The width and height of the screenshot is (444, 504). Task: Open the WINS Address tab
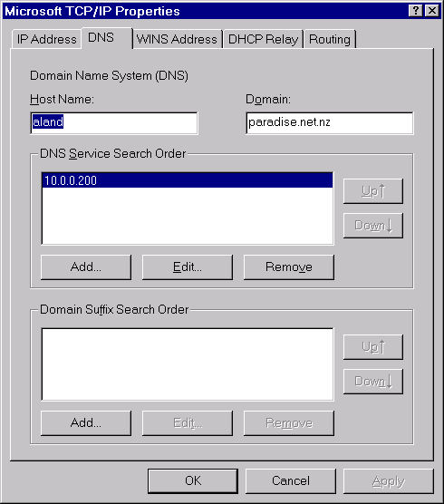pos(177,39)
